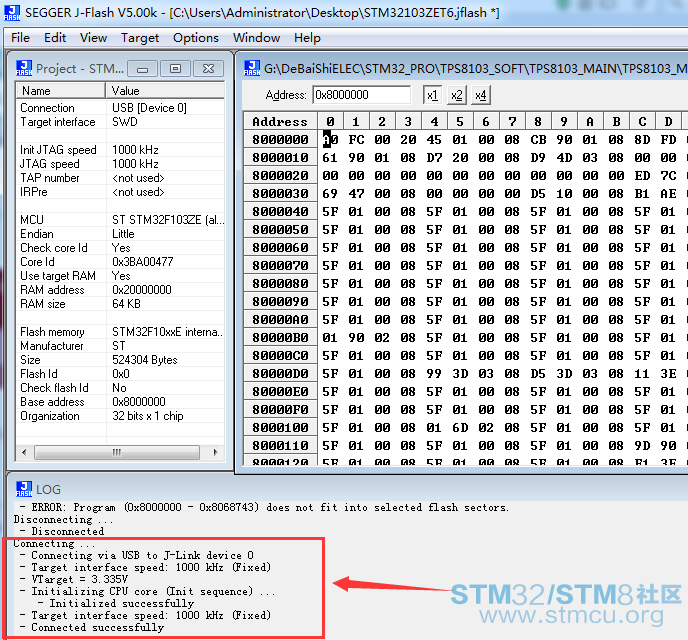
Task: Select the Use target RAM row
Action: click(x=121, y=276)
